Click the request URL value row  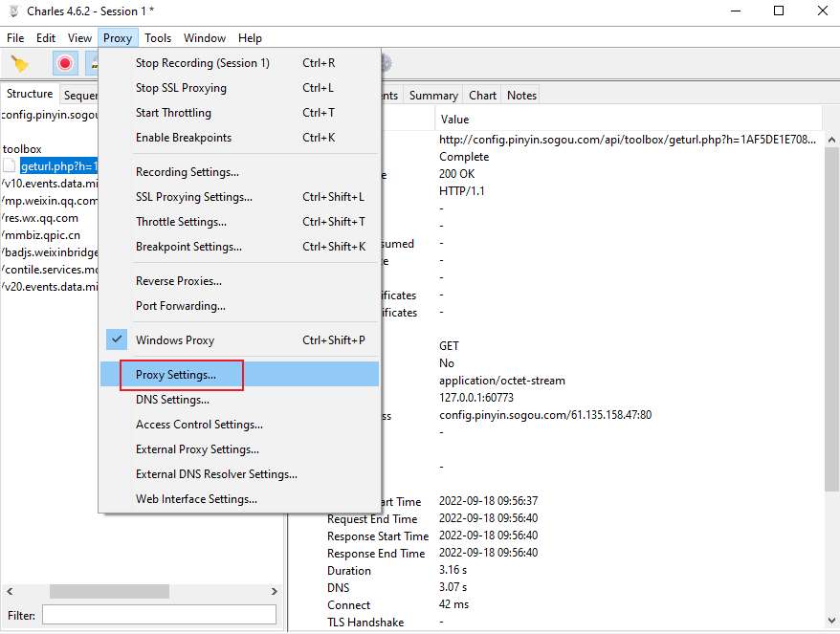click(x=628, y=140)
